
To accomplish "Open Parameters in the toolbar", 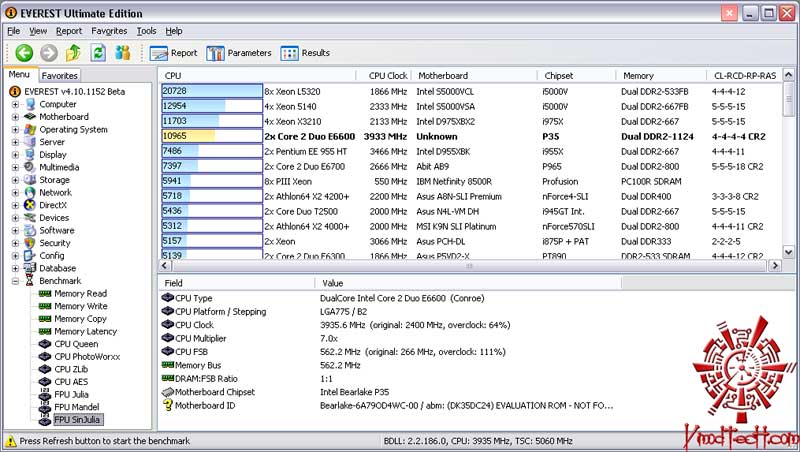I will [x=239, y=53].
